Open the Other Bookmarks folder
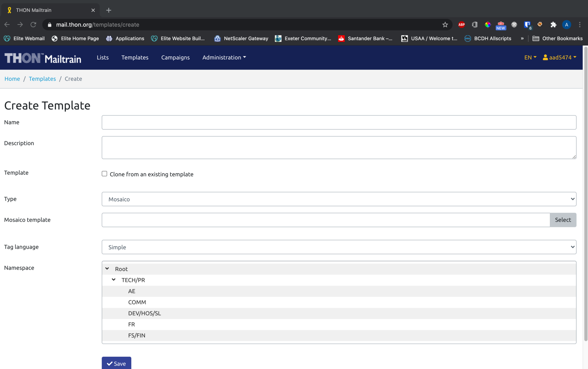This screenshot has height=369, width=588. pyautogui.click(x=557, y=38)
